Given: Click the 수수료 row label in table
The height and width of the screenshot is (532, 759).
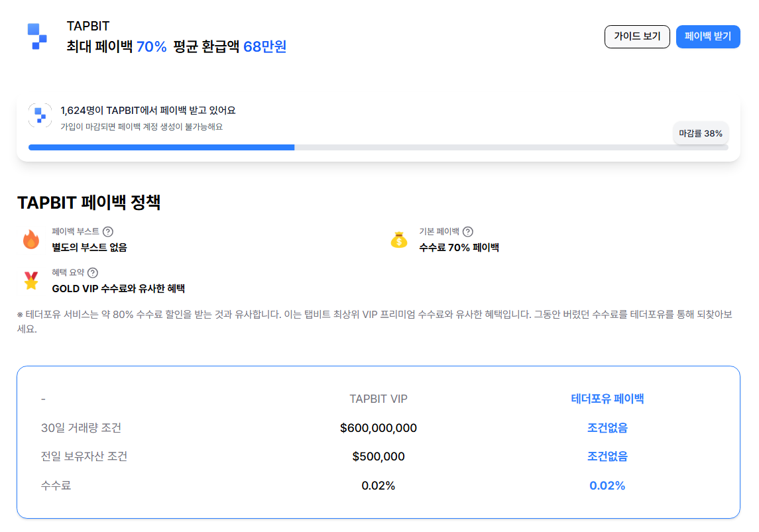Looking at the screenshot, I should [56, 486].
